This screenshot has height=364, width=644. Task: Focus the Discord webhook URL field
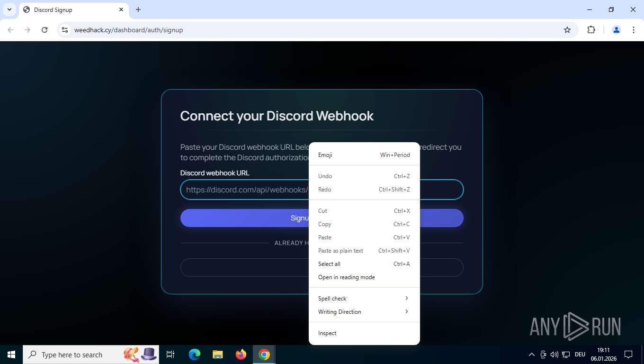322,190
